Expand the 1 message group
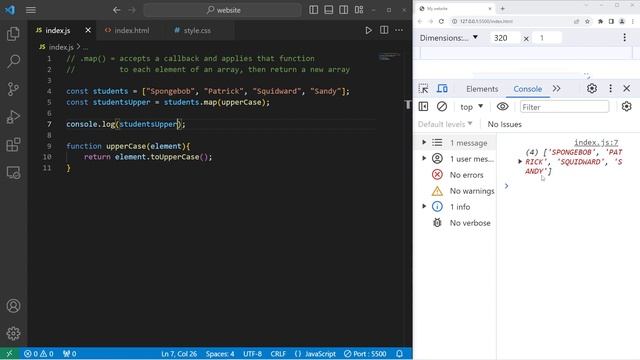 pyautogui.click(x=424, y=142)
